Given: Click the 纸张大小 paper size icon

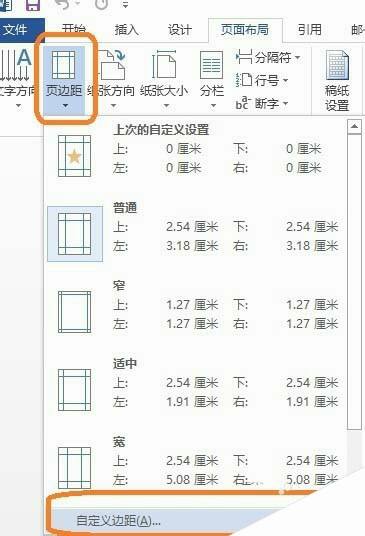Looking at the screenshot, I should (164, 65).
